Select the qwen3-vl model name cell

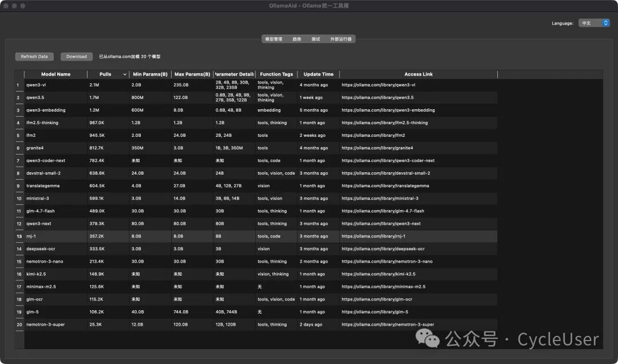[x=56, y=85]
